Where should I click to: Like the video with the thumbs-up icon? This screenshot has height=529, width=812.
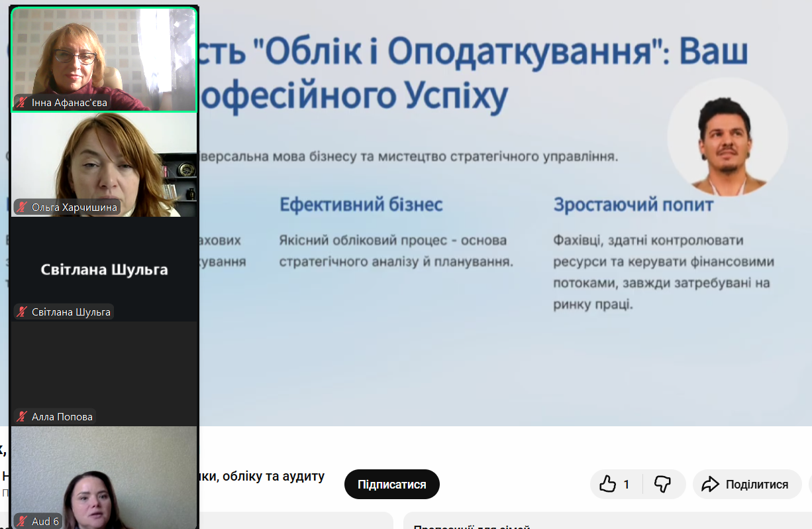(x=608, y=485)
